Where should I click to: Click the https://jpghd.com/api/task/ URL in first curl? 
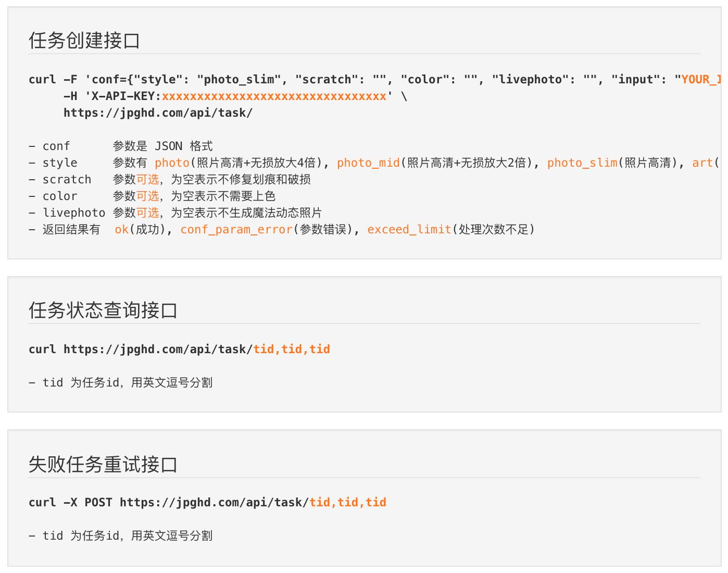coord(158,113)
